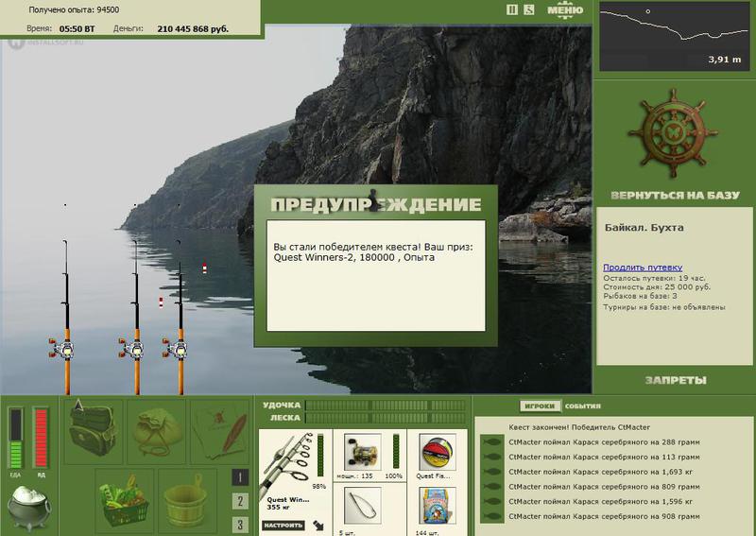756x536 pixels.
Task: Click the fish icon beside the 288 грамм catch
Action: [x=491, y=441]
